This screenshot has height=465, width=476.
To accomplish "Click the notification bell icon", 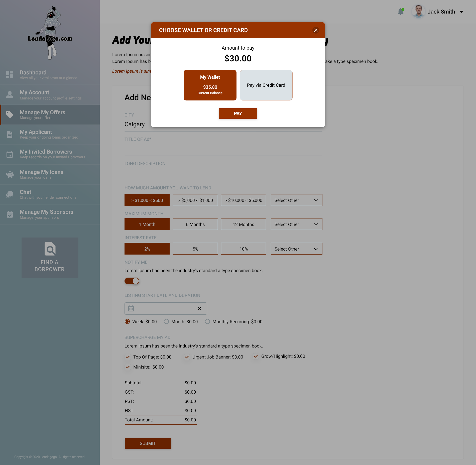I will click(x=401, y=12).
